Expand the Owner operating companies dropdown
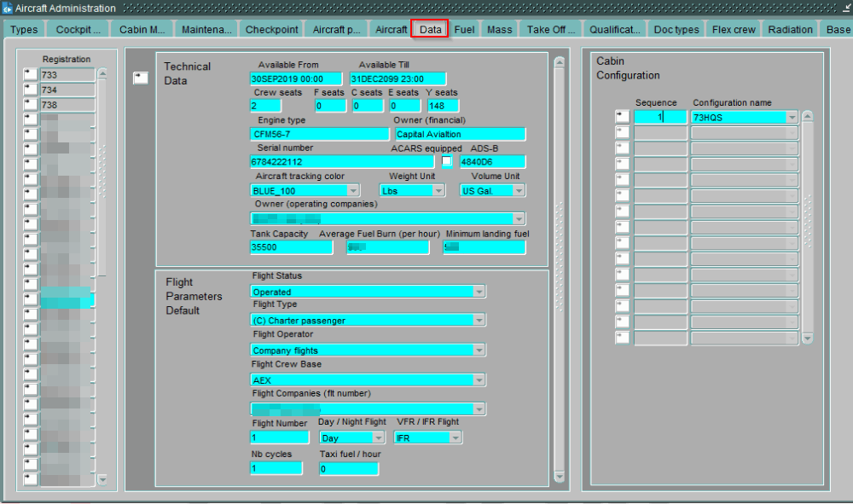 point(519,218)
